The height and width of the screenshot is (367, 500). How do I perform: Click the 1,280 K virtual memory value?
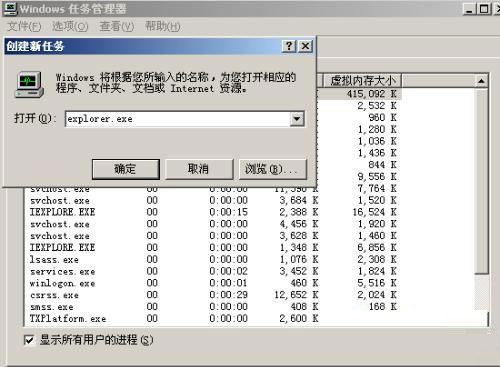tap(377, 129)
